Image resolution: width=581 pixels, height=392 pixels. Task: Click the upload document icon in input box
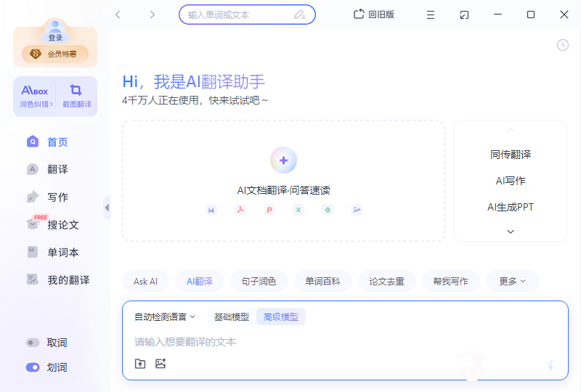pyautogui.click(x=140, y=364)
